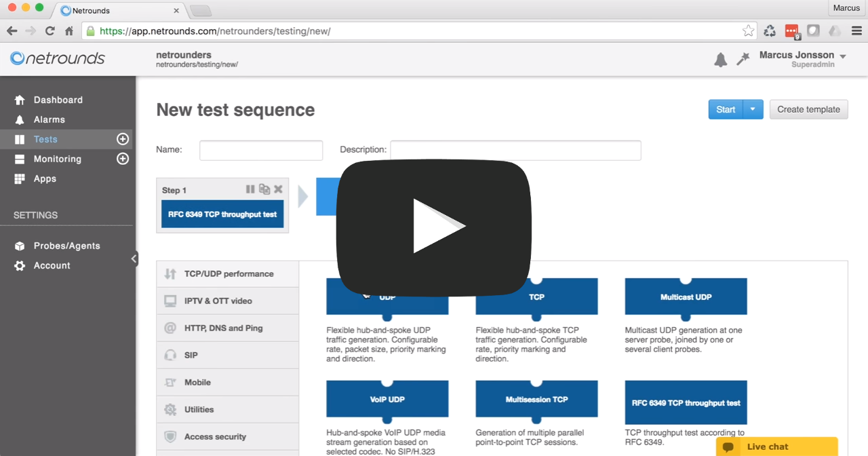Click the Netrounds logo
Screen dimensions: 868x456
[x=58, y=58]
